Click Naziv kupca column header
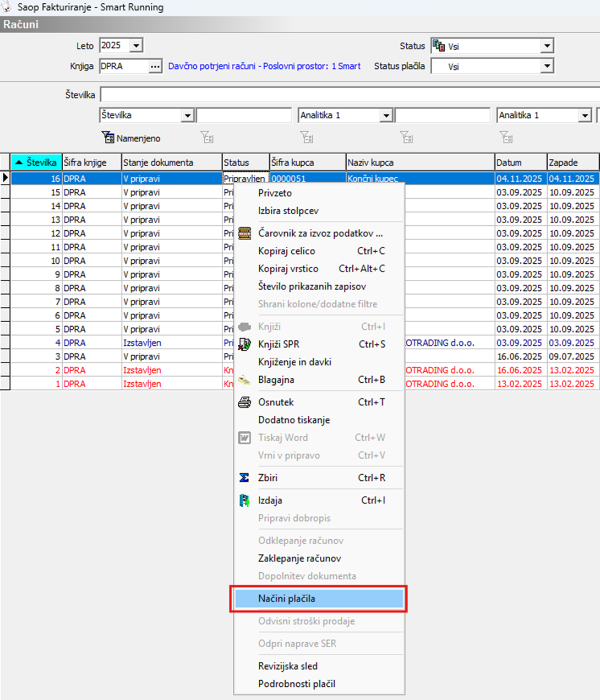600x700 pixels. (420, 162)
